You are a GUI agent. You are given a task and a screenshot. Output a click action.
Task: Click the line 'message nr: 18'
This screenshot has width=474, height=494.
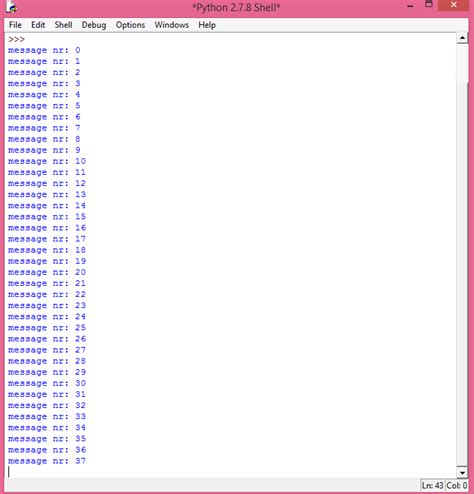click(x=47, y=250)
